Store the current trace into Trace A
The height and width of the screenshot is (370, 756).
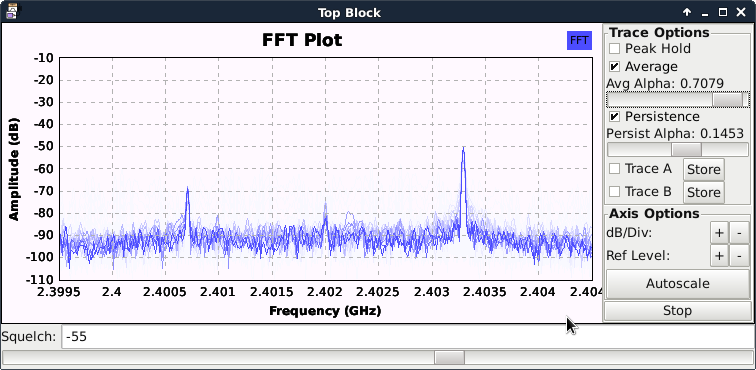[703, 170]
